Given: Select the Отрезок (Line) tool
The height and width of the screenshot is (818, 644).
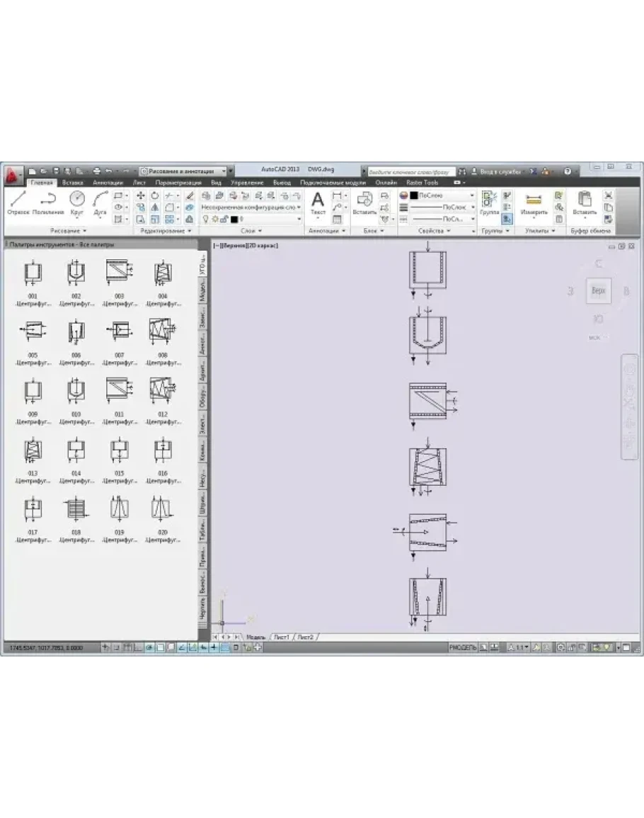Looking at the screenshot, I should [18, 203].
